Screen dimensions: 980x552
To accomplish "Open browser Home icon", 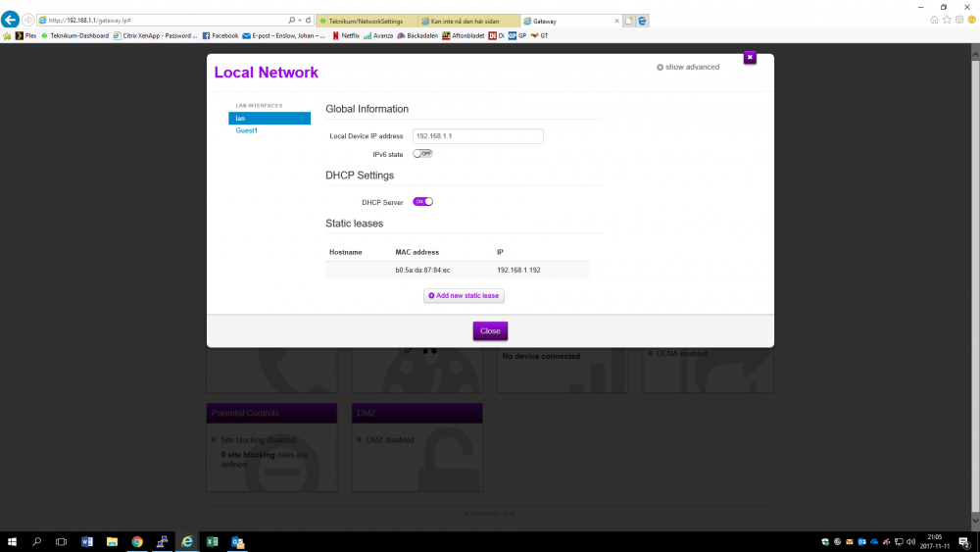I will point(934,20).
